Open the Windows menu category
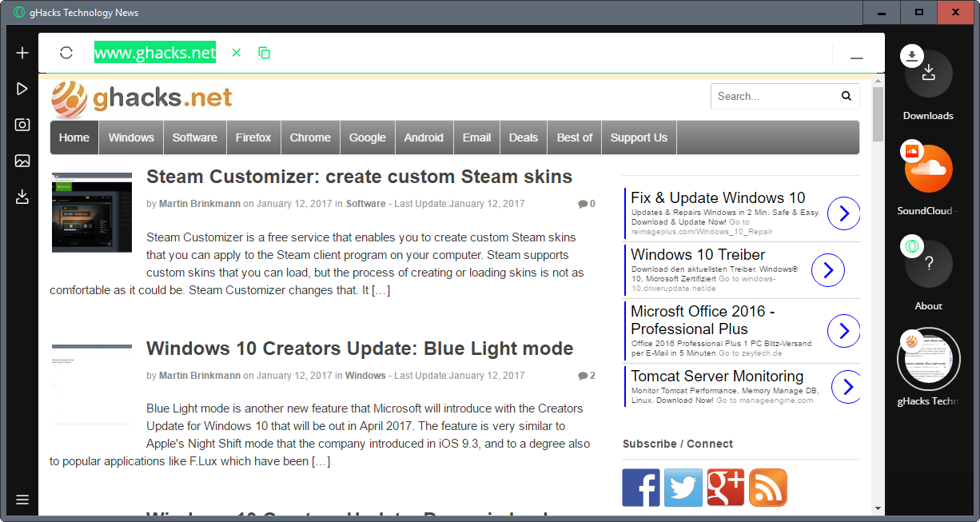Image resolution: width=980 pixels, height=522 pixels. pyautogui.click(x=131, y=137)
